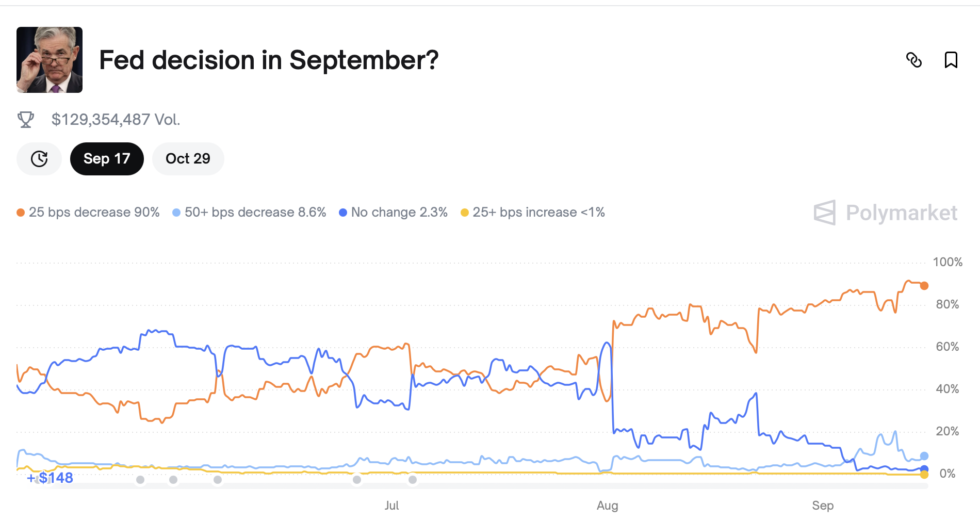
Task: Select the Sep 17 date tab
Action: click(107, 159)
